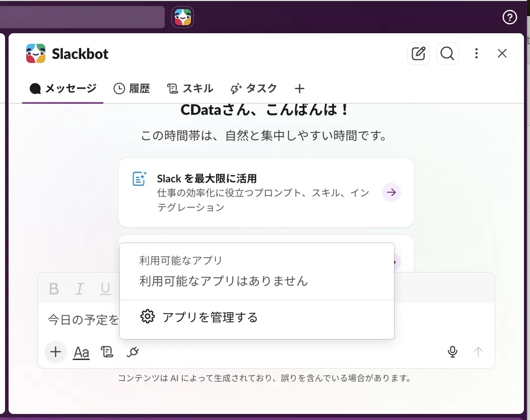Close the Slackbot panel
This screenshot has height=420, width=530.
(502, 53)
